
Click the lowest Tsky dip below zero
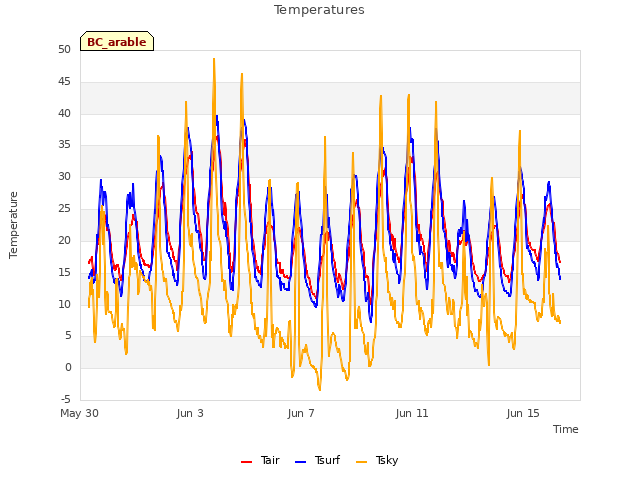click(x=320, y=390)
